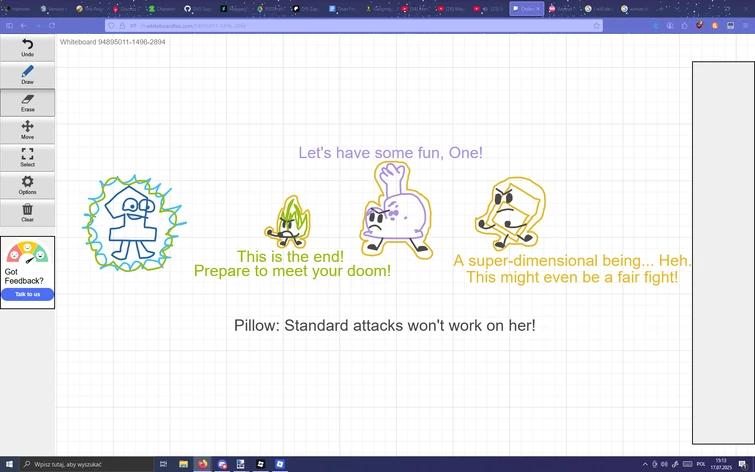Open the Options gear menu
The width and height of the screenshot is (755, 472).
(27, 185)
